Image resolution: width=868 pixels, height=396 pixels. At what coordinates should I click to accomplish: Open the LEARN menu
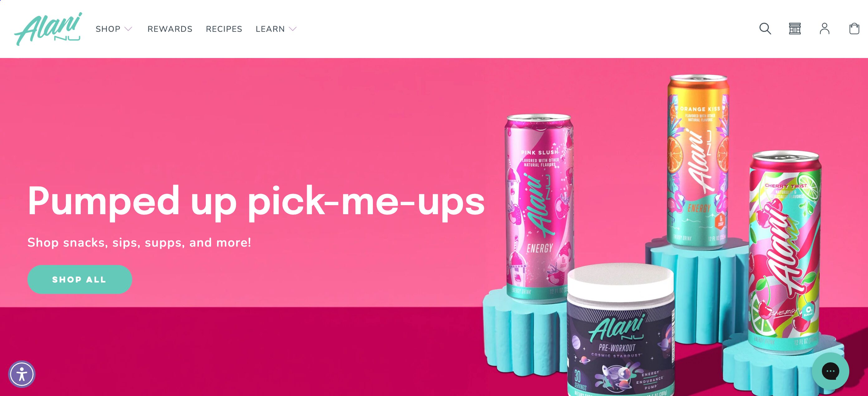point(270,29)
